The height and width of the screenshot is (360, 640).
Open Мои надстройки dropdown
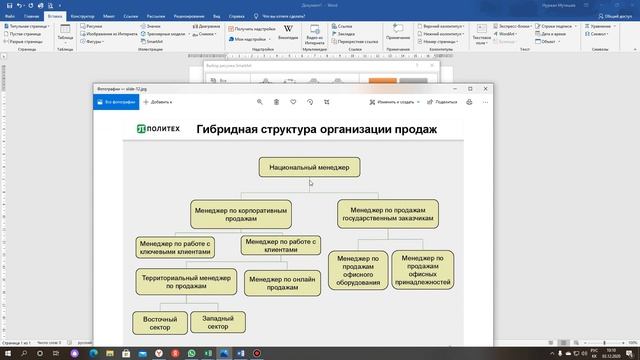click(x=249, y=39)
